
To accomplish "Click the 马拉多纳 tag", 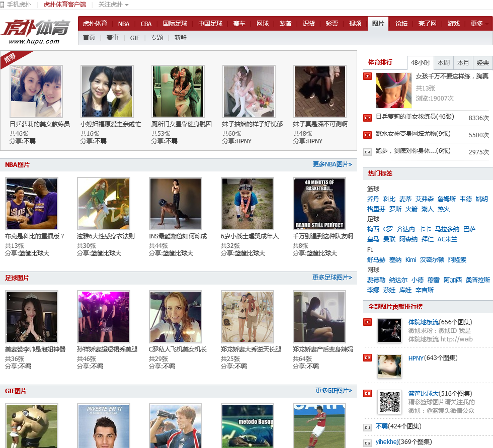I will tap(447, 229).
